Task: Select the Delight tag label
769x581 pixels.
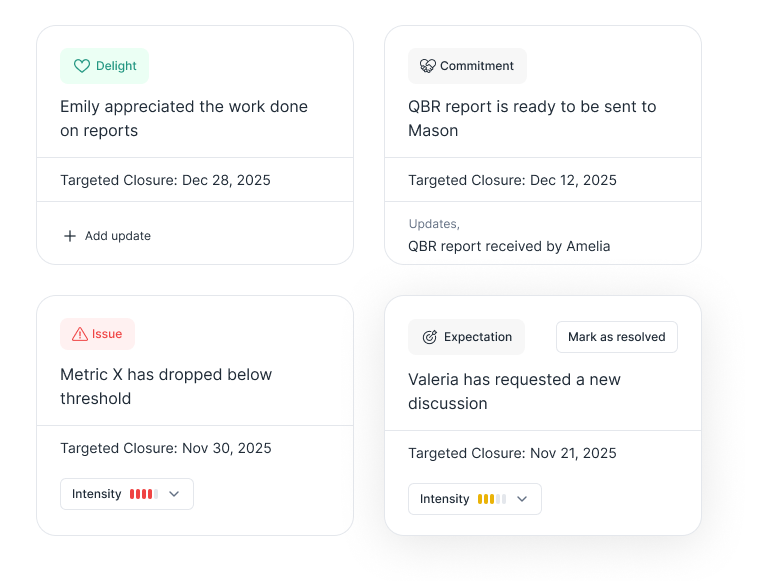Action: click(116, 66)
